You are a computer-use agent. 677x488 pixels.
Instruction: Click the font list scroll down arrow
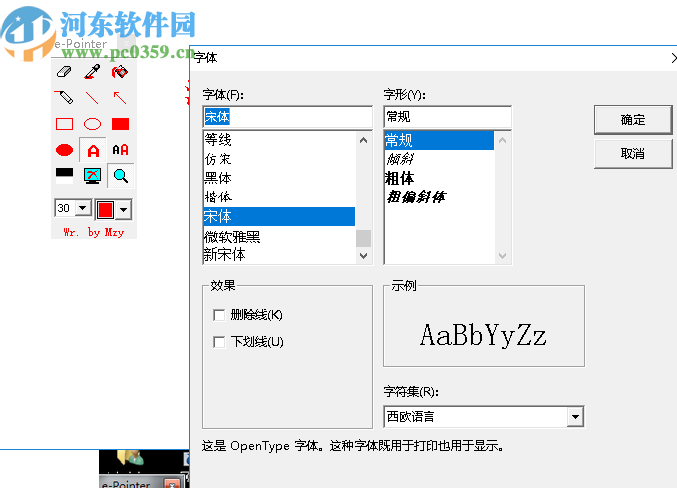click(364, 256)
